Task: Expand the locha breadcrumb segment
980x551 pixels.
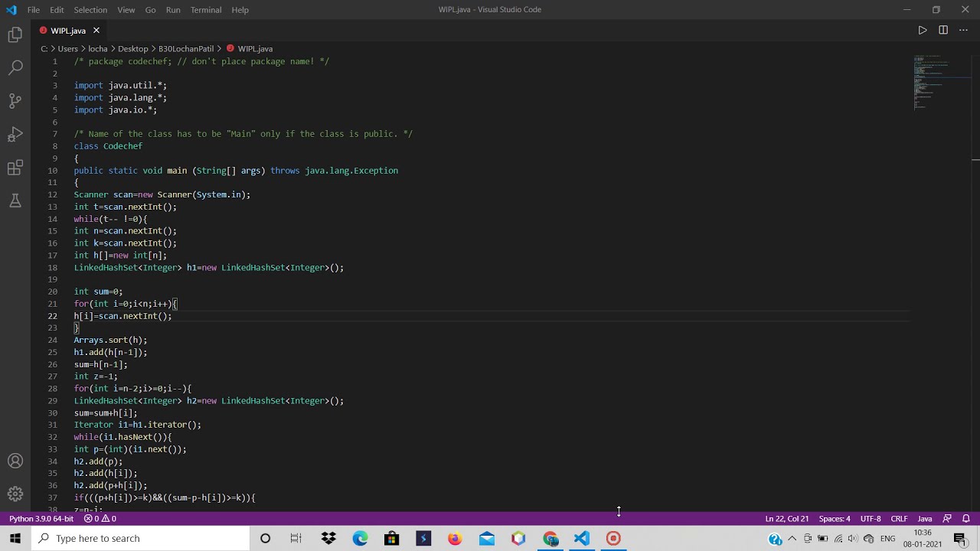Action: coord(97,49)
